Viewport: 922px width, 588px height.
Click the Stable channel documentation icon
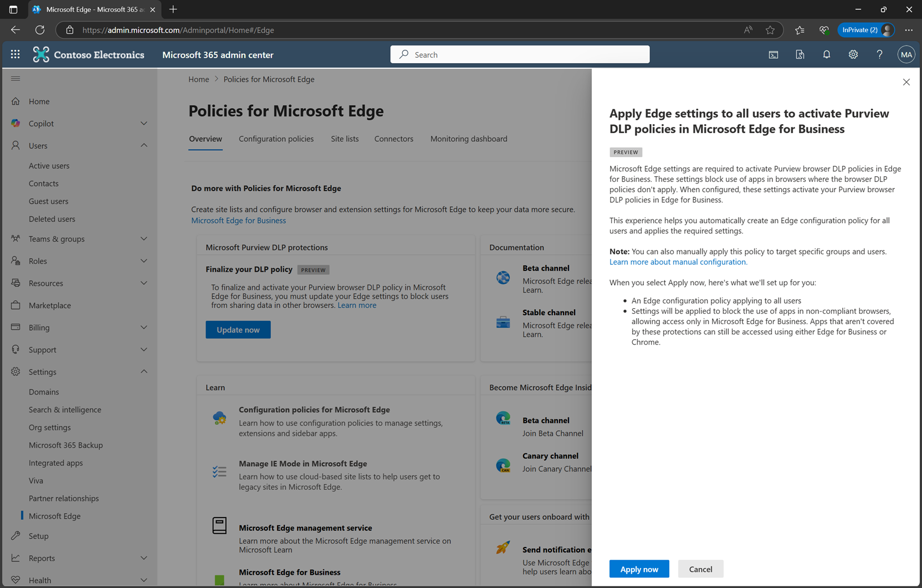[503, 322]
